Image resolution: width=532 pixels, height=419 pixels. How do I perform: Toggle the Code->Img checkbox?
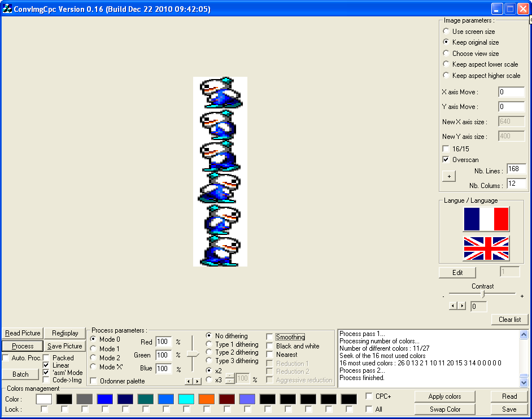pyautogui.click(x=46, y=380)
